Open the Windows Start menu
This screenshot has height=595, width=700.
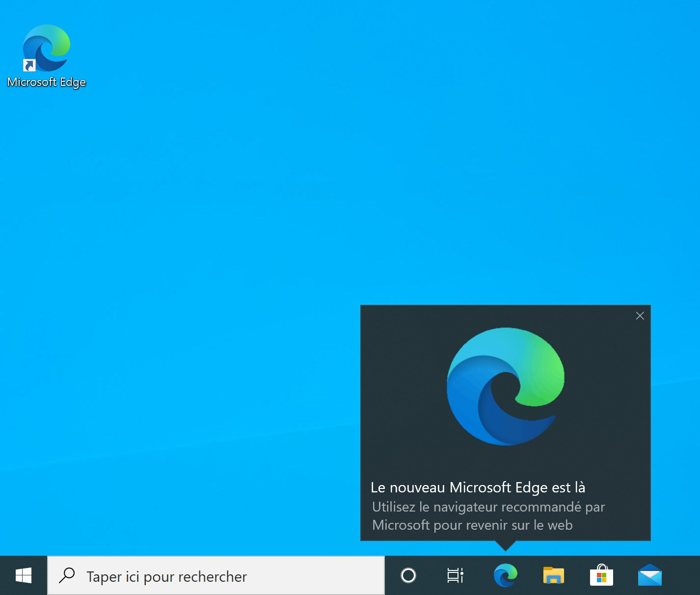click(x=24, y=575)
